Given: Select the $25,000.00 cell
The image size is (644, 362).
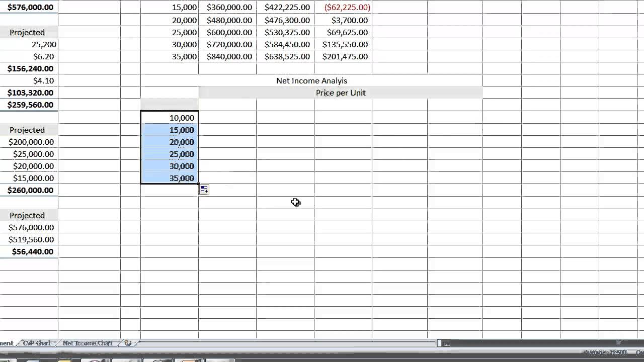Looking at the screenshot, I should (x=29, y=154).
